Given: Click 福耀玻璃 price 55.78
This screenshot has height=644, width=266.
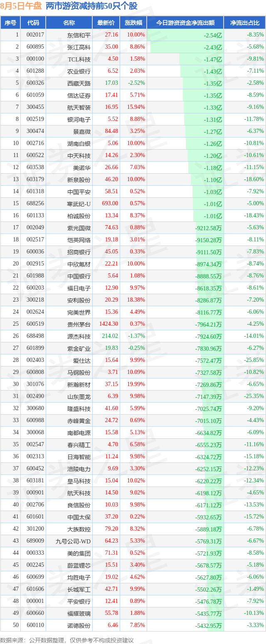Looking at the screenshot, I should (111, 613).
